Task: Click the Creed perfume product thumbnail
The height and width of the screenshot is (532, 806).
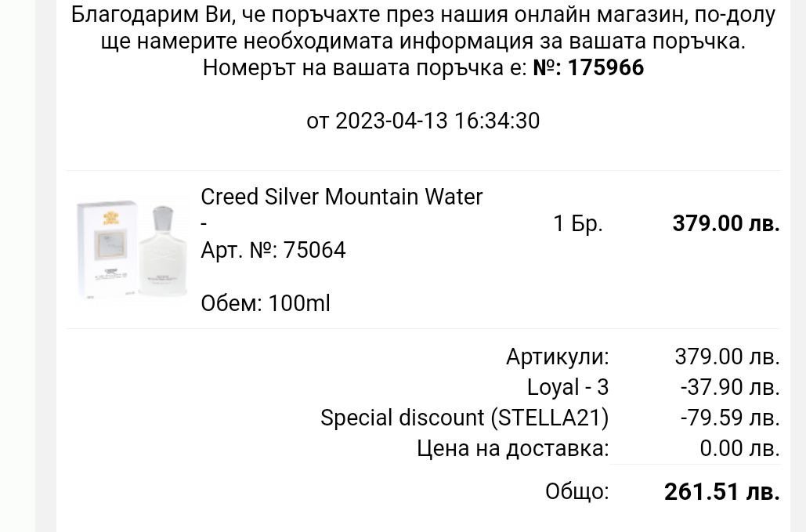Action: (x=132, y=249)
